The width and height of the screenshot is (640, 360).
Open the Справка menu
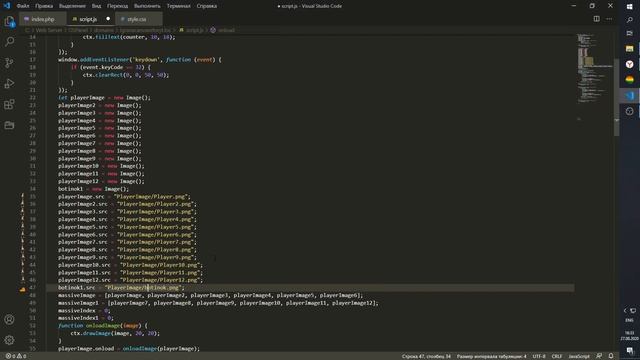point(207,6)
